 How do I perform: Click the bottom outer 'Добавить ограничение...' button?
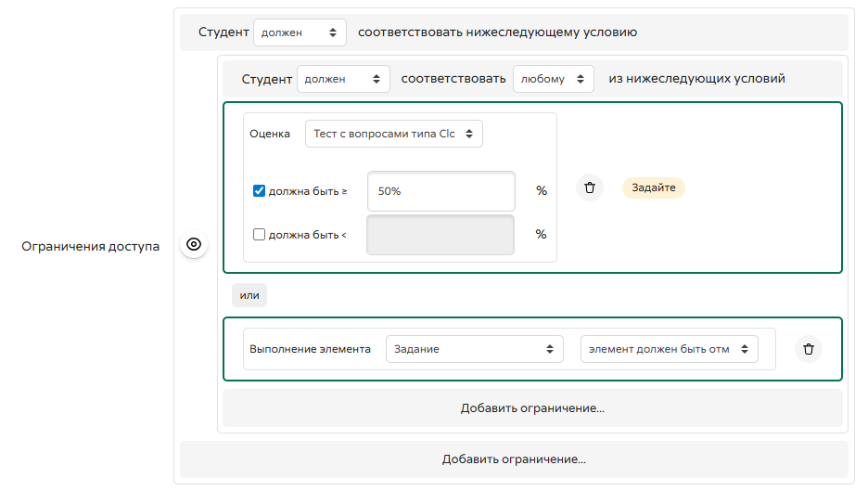(514, 459)
